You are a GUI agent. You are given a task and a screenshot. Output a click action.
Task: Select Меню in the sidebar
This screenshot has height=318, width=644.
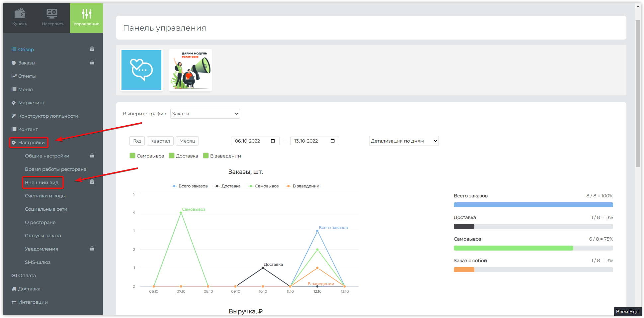pos(26,89)
